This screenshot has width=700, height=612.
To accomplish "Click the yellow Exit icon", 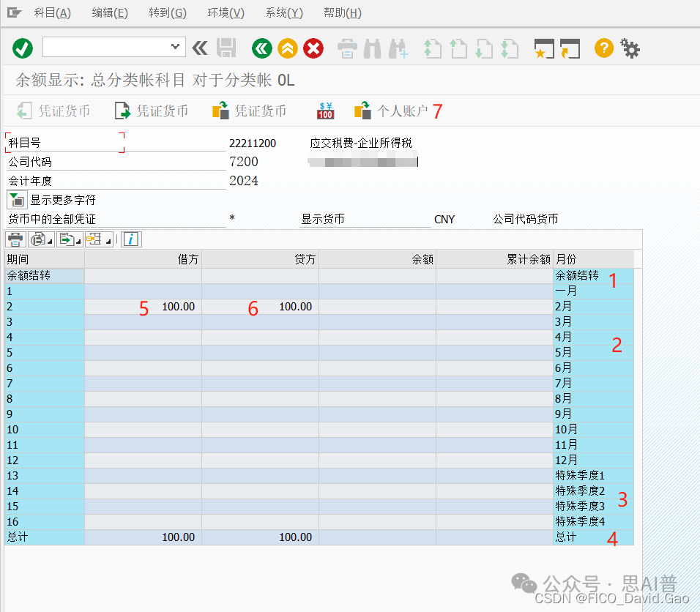I will click(x=287, y=48).
